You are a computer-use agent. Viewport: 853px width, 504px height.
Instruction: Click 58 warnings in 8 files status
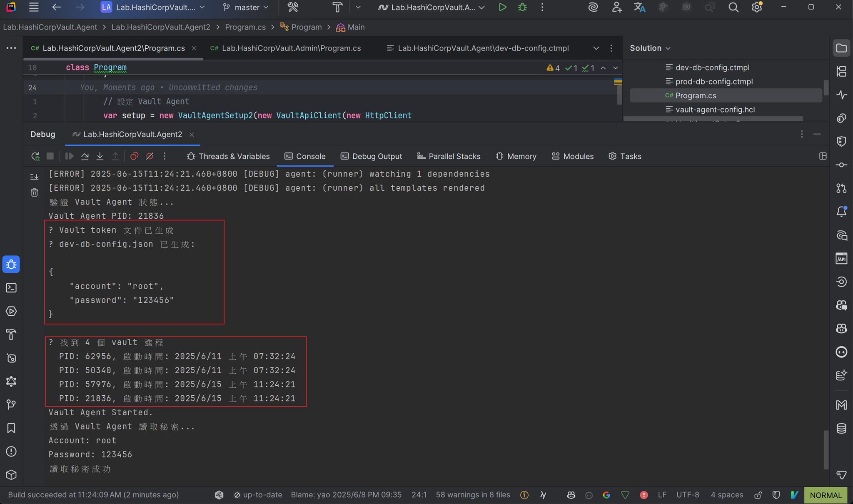click(x=473, y=495)
